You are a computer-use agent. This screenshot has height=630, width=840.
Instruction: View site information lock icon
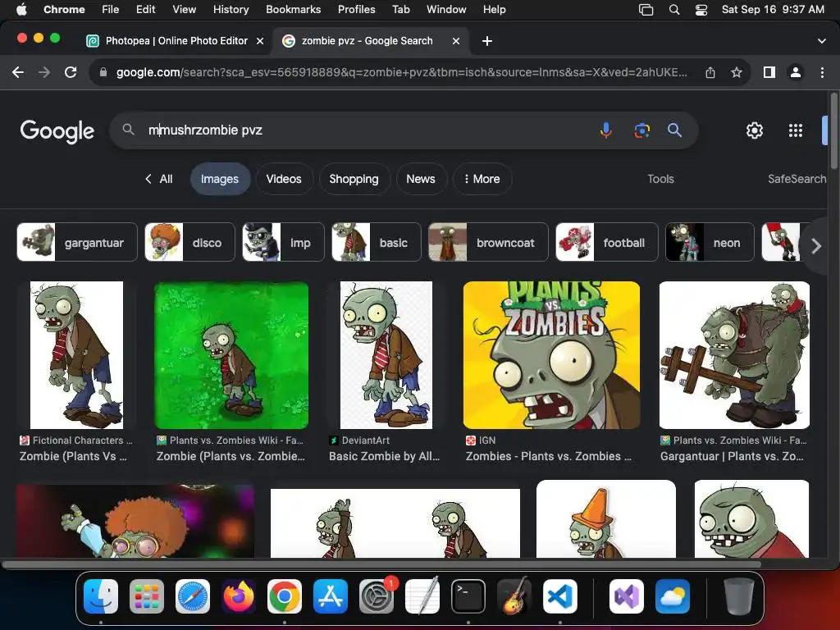point(103,72)
